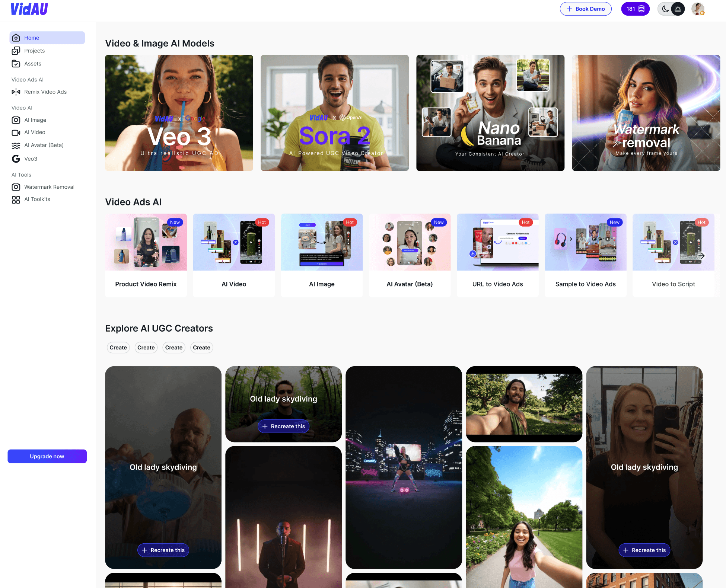The height and width of the screenshot is (588, 726).
Task: Select the Video to Script card
Action: point(673,255)
